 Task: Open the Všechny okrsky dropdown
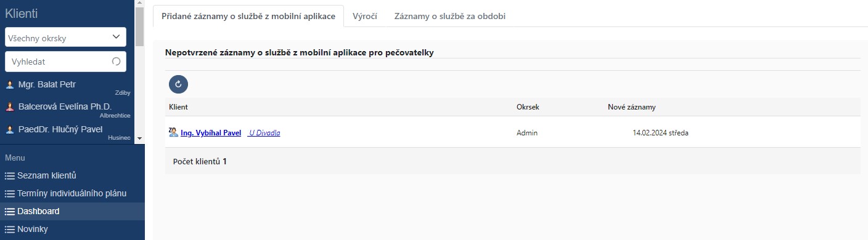(65, 38)
